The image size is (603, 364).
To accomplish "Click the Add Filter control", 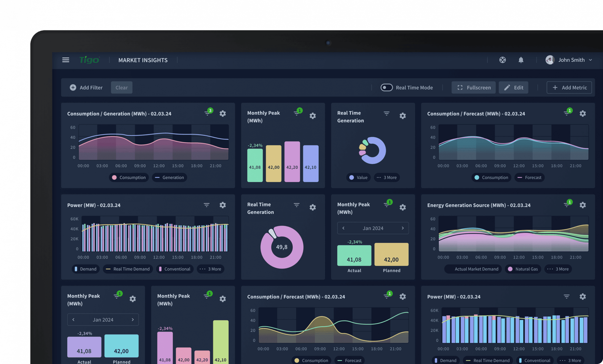I will (86, 88).
